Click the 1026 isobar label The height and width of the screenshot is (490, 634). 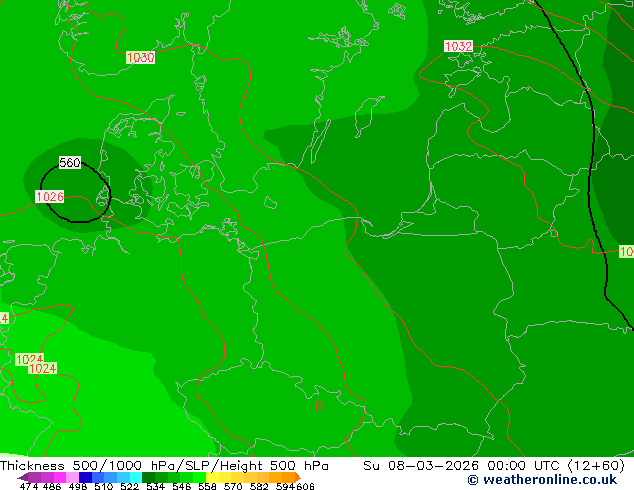coord(50,197)
